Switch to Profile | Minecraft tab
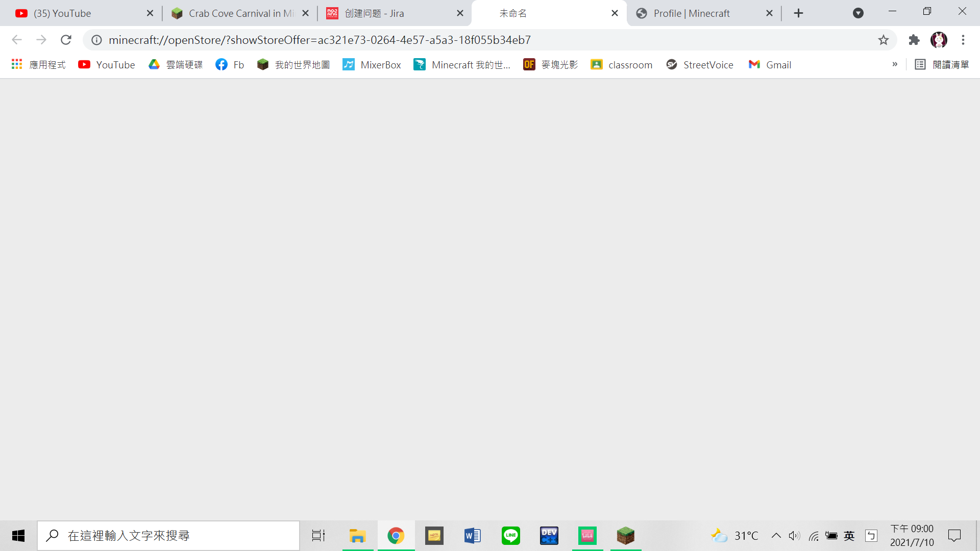 692,13
